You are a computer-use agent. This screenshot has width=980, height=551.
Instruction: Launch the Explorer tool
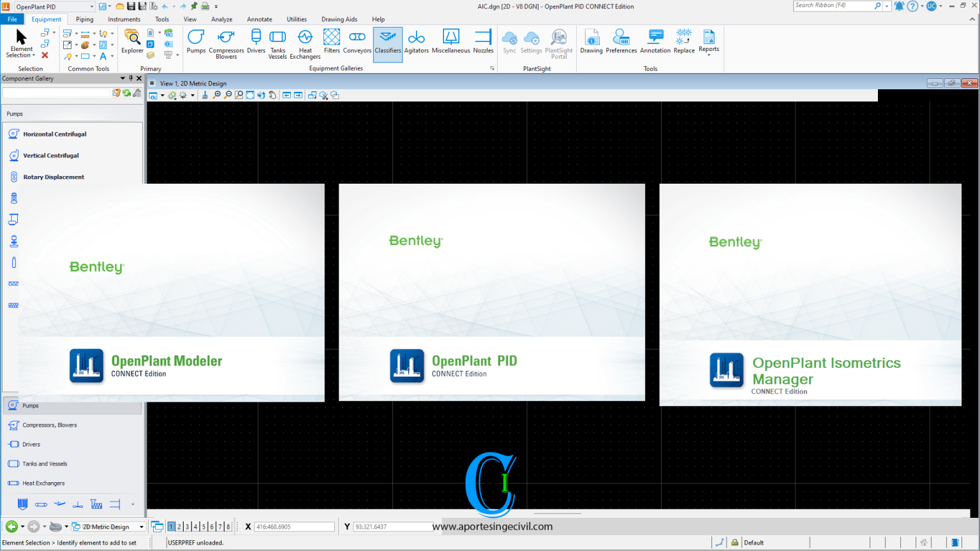click(x=132, y=42)
